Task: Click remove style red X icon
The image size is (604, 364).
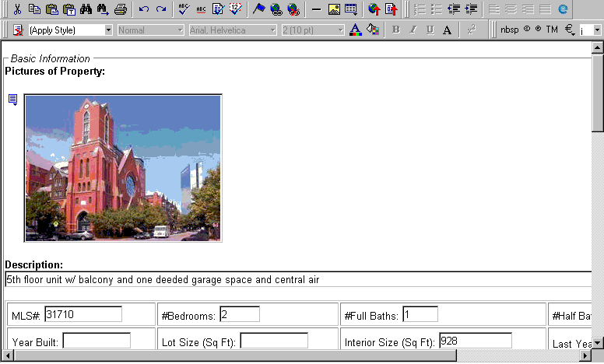Action: pyautogui.click(x=18, y=30)
